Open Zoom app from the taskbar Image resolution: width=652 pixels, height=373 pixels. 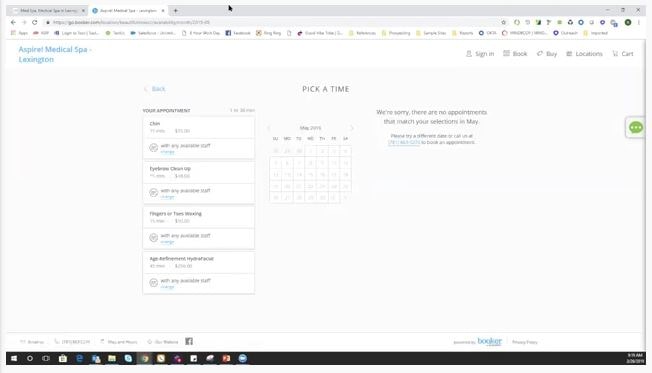point(243,358)
